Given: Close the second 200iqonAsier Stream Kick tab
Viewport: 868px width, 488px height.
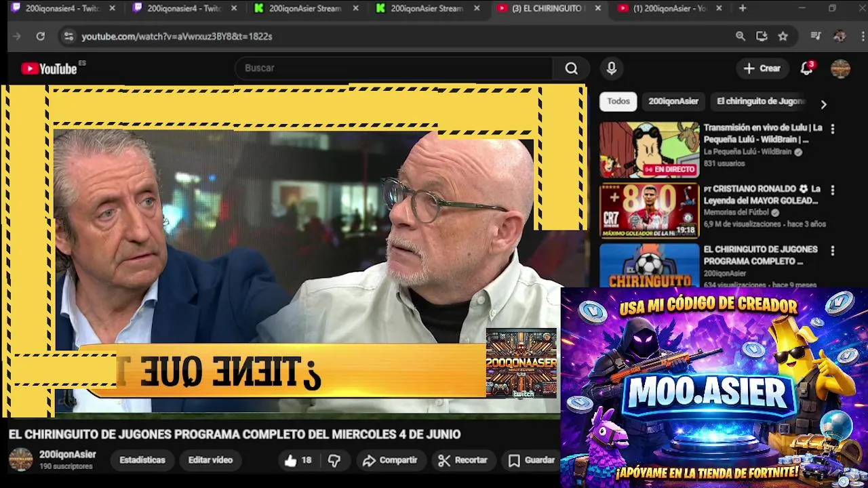Looking at the screenshot, I should click(x=477, y=8).
